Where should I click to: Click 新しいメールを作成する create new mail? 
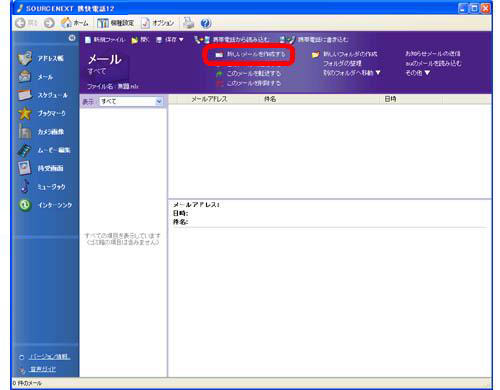coord(251,54)
